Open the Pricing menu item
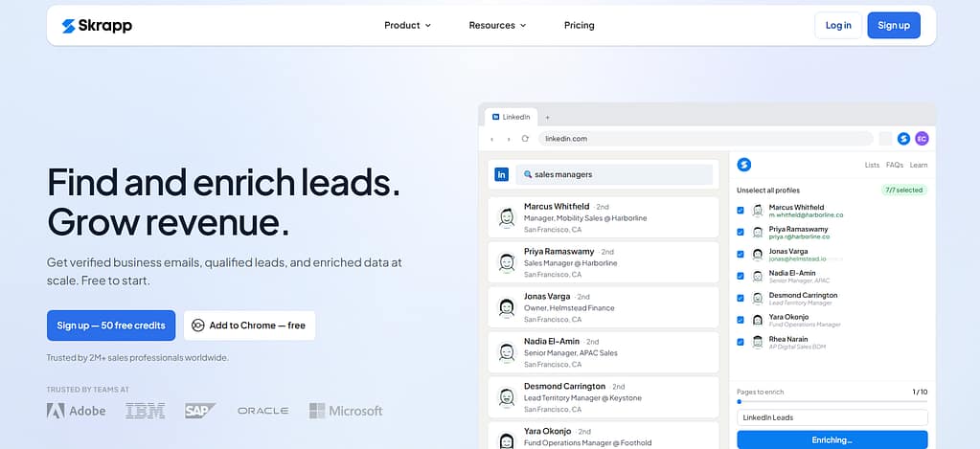 [580, 26]
